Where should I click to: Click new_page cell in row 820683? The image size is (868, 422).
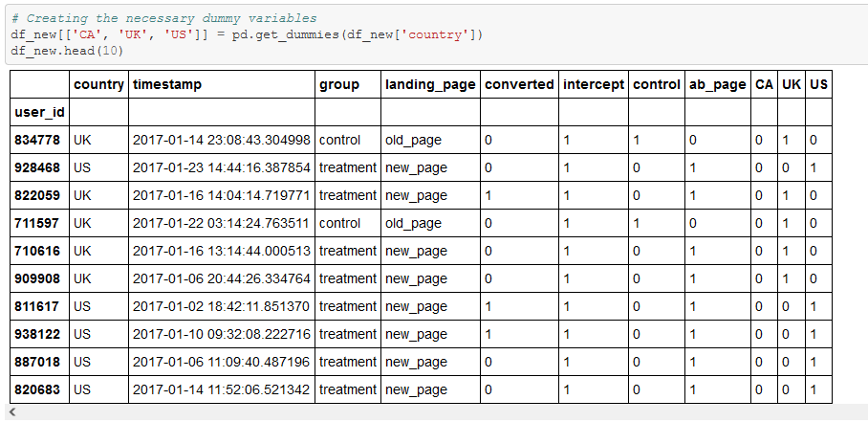point(416,389)
